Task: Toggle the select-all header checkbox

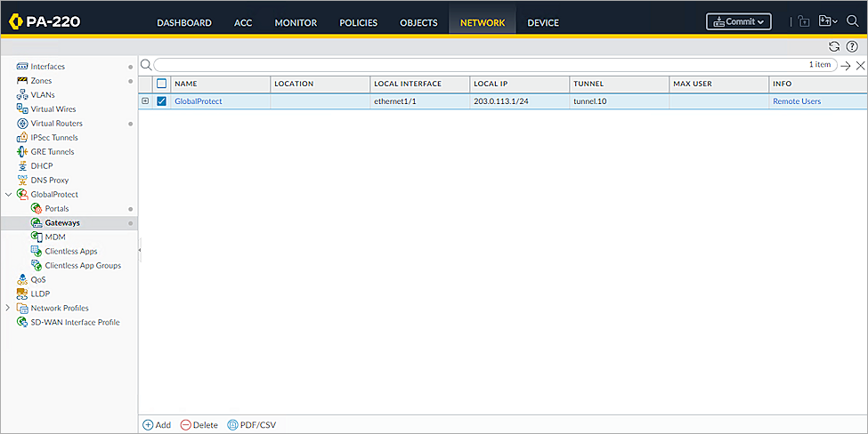Action: pos(162,84)
